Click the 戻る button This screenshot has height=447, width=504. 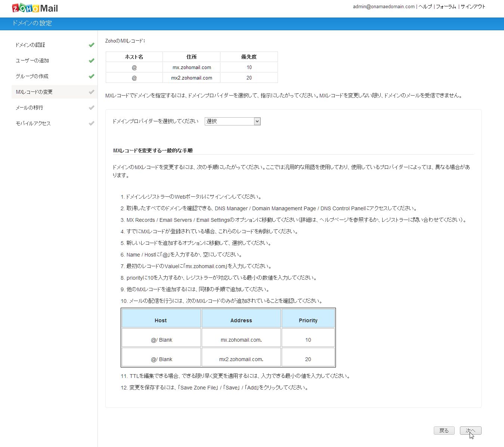point(444,431)
